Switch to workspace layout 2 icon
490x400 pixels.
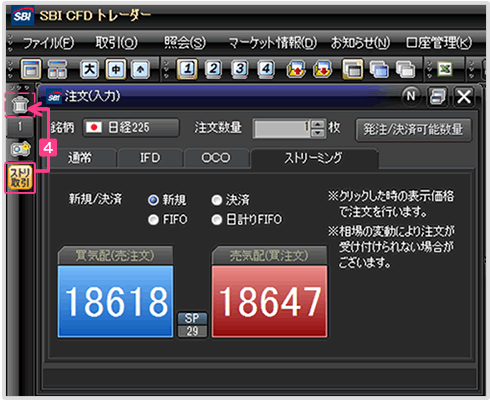[x=213, y=69]
